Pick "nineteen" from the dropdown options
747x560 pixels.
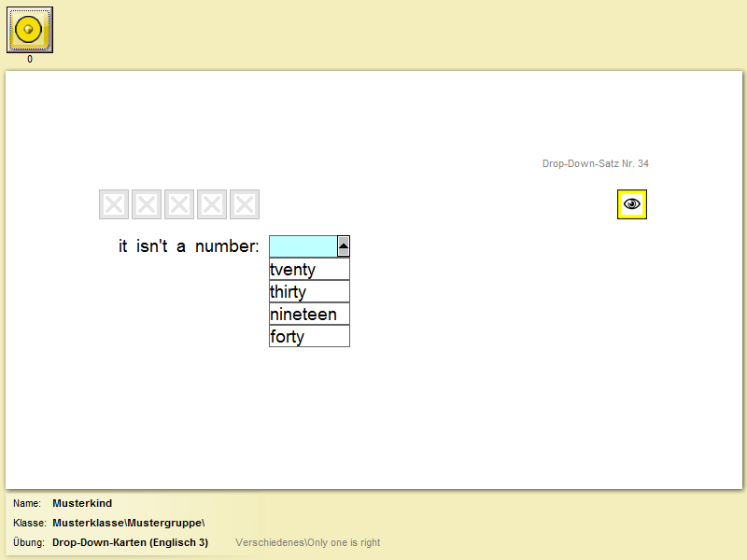click(x=309, y=315)
